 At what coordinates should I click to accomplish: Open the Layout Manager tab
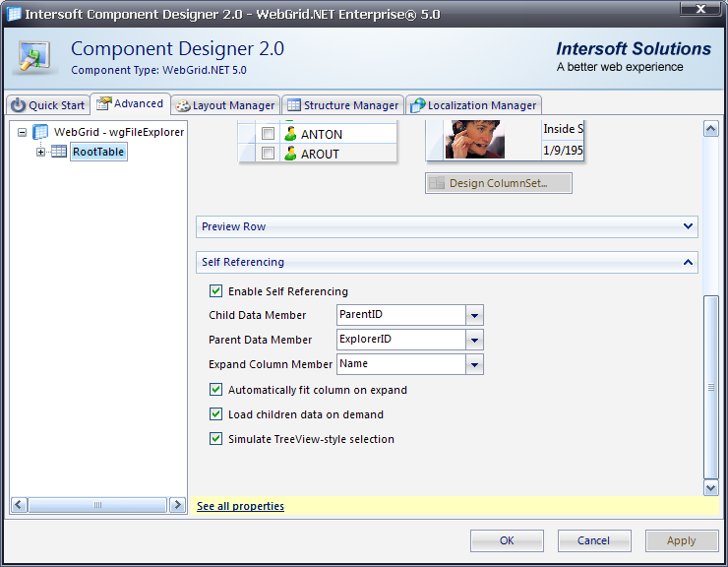pos(225,105)
